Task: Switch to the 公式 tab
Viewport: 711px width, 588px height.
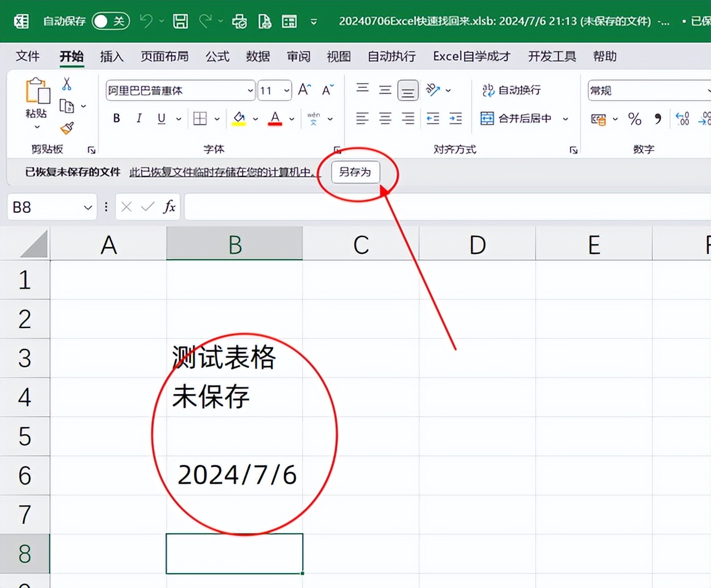Action: pyautogui.click(x=217, y=56)
